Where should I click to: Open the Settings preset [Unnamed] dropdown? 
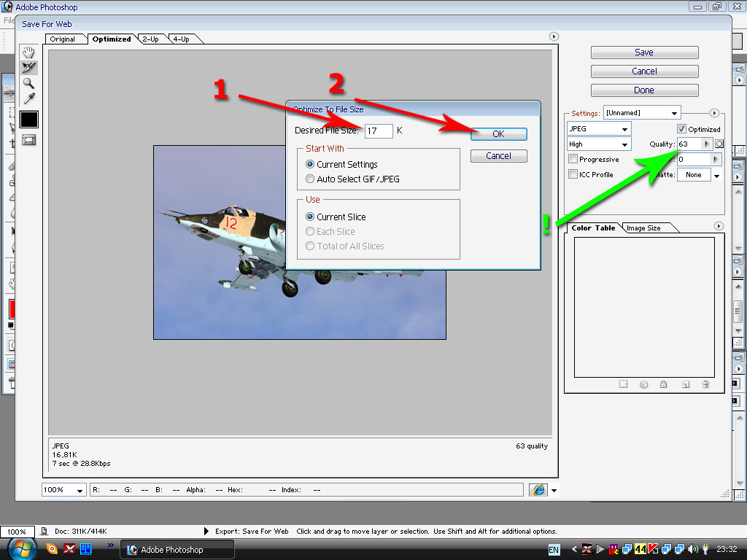[642, 113]
